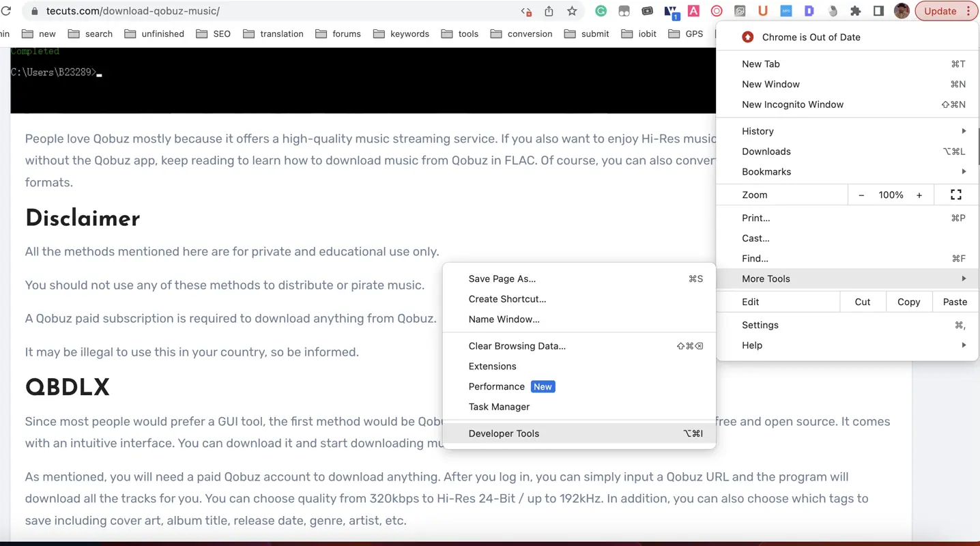Open the blue MPD extension

click(786, 11)
